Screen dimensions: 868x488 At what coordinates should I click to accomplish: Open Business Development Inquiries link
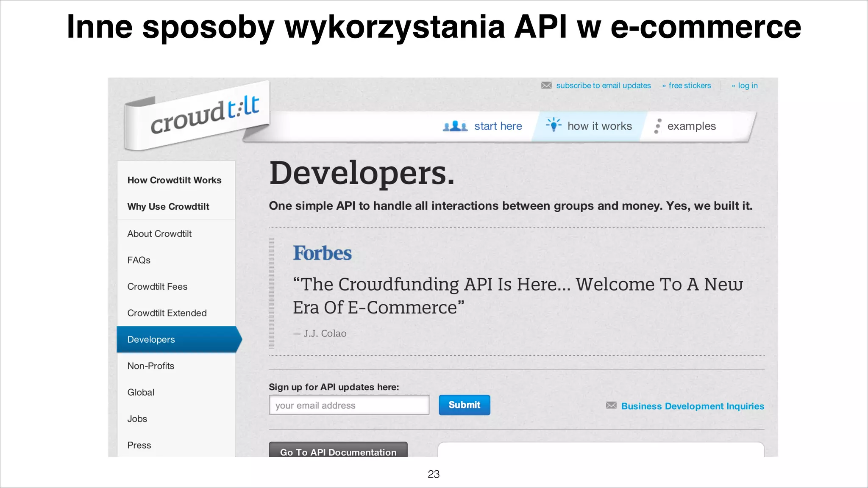click(x=693, y=406)
